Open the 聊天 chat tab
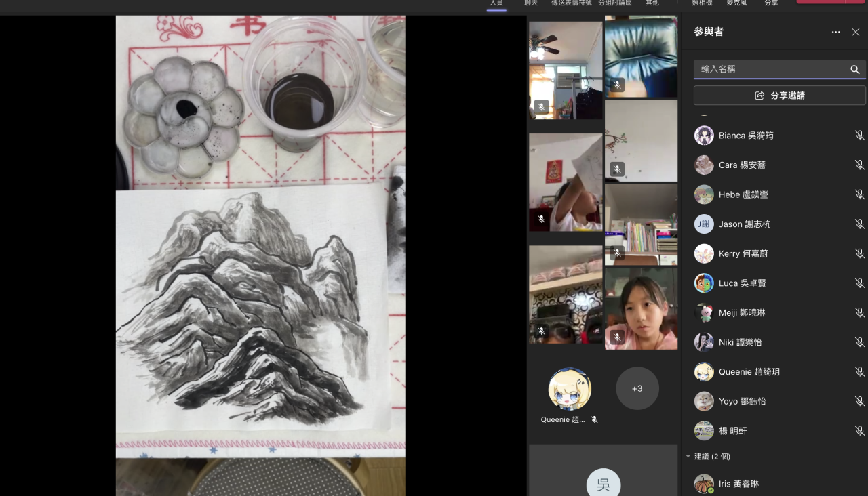 [x=531, y=3]
